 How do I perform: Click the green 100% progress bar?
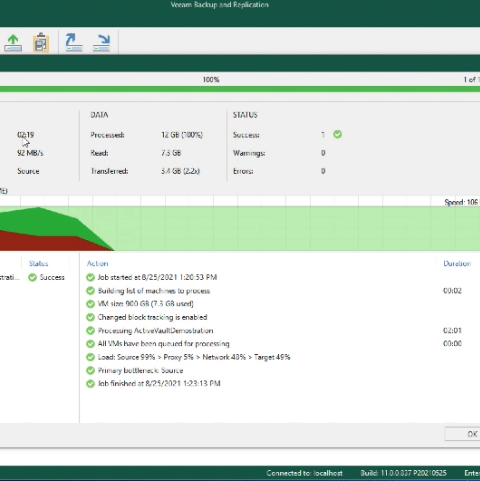[x=240, y=89]
